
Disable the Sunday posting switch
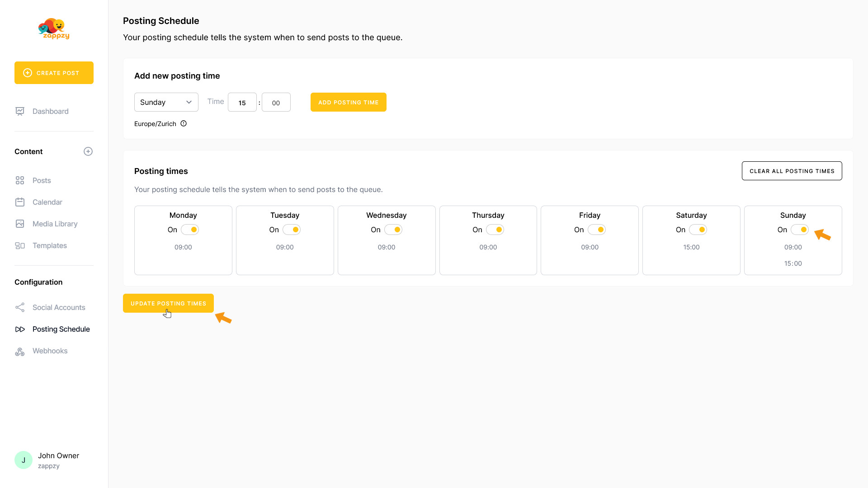pyautogui.click(x=799, y=230)
